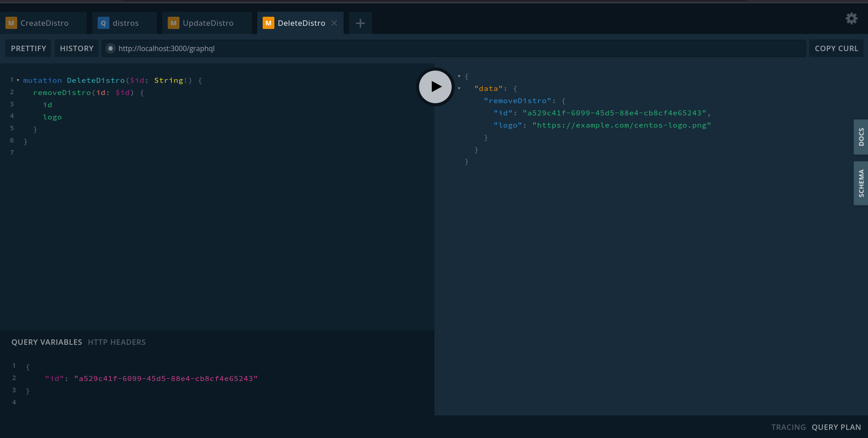Click the Q icon on distros tab

(x=104, y=23)
